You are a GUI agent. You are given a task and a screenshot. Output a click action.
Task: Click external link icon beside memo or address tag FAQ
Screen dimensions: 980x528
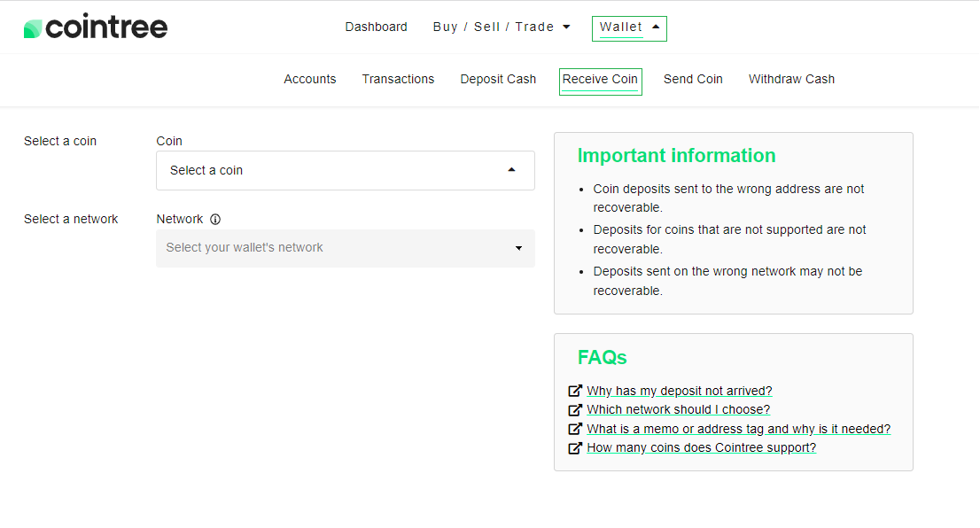coord(575,430)
